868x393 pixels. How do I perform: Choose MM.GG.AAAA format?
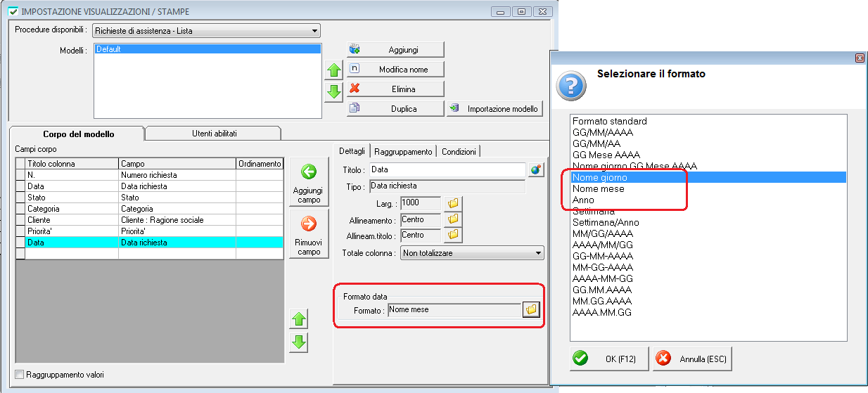click(x=708, y=301)
